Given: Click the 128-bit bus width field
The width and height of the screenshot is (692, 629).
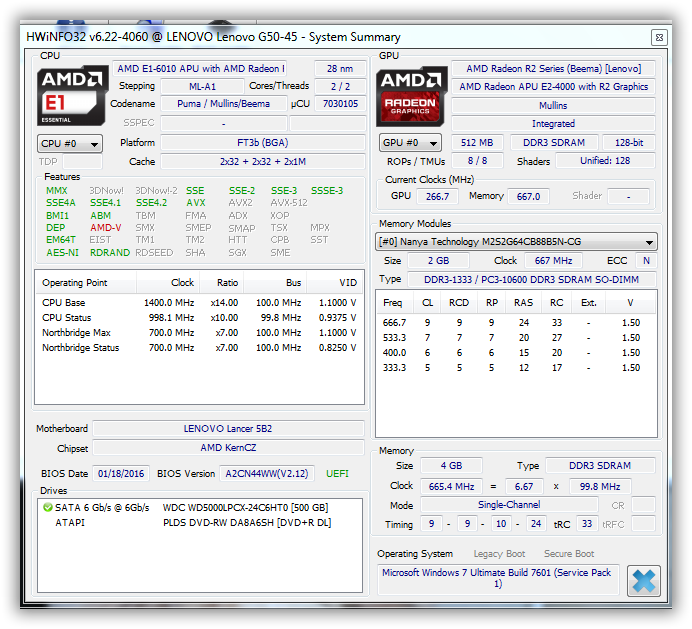Looking at the screenshot, I should [629, 143].
